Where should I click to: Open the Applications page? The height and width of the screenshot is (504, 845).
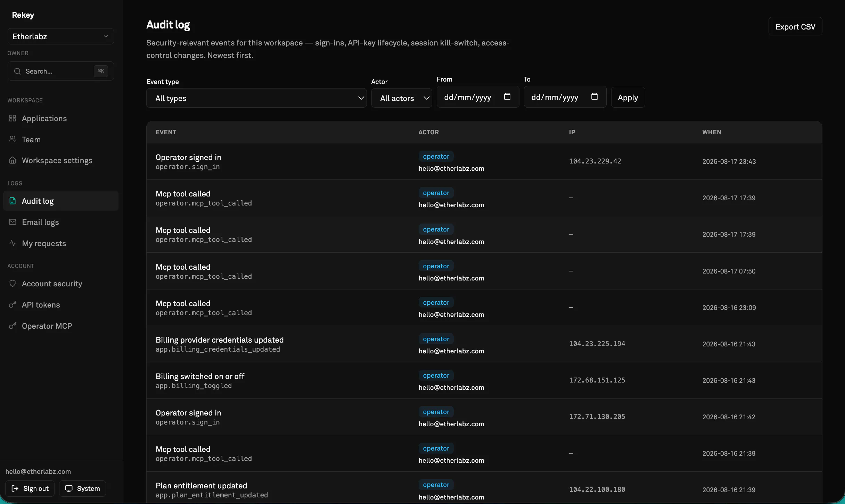tap(61, 118)
